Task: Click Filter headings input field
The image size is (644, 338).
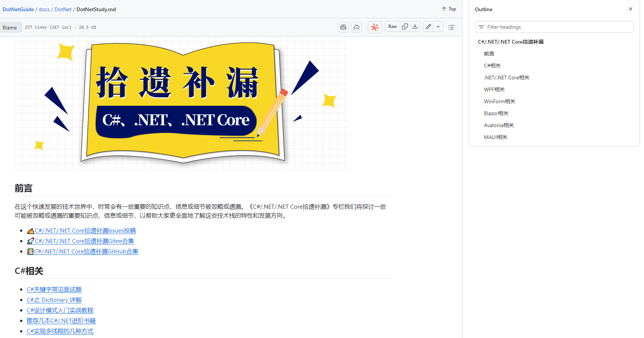Action: [x=554, y=27]
